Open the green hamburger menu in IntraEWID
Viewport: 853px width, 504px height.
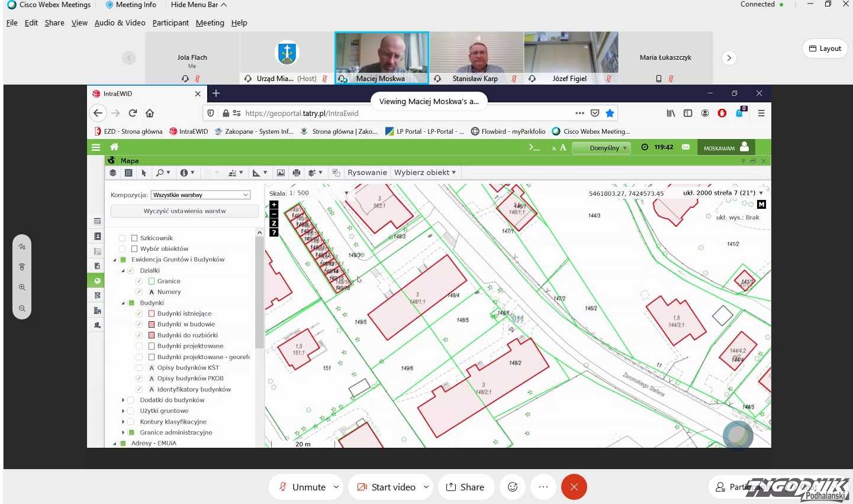point(96,147)
